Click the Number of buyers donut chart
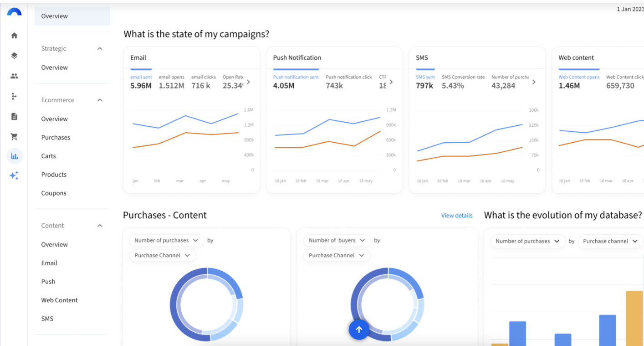Viewport: 644px width, 346px height. (x=388, y=305)
